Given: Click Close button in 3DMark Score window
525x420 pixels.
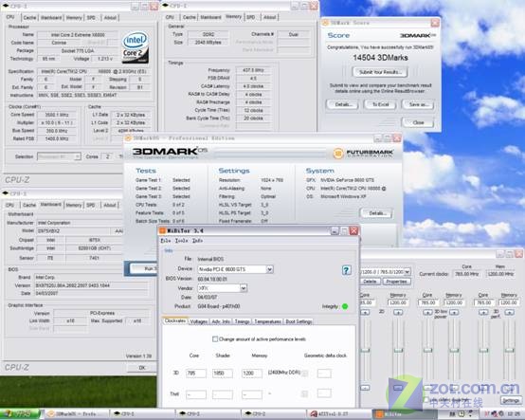Looking at the screenshot, I should coord(418,122).
